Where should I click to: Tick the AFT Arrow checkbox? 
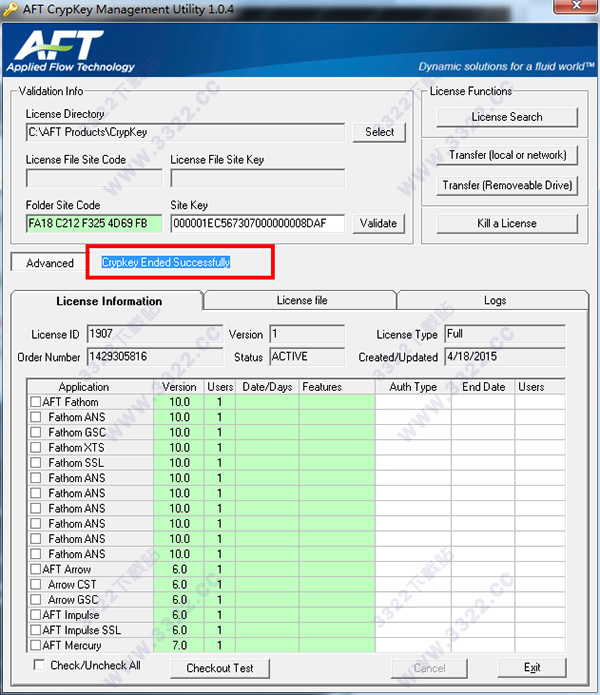click(x=35, y=569)
